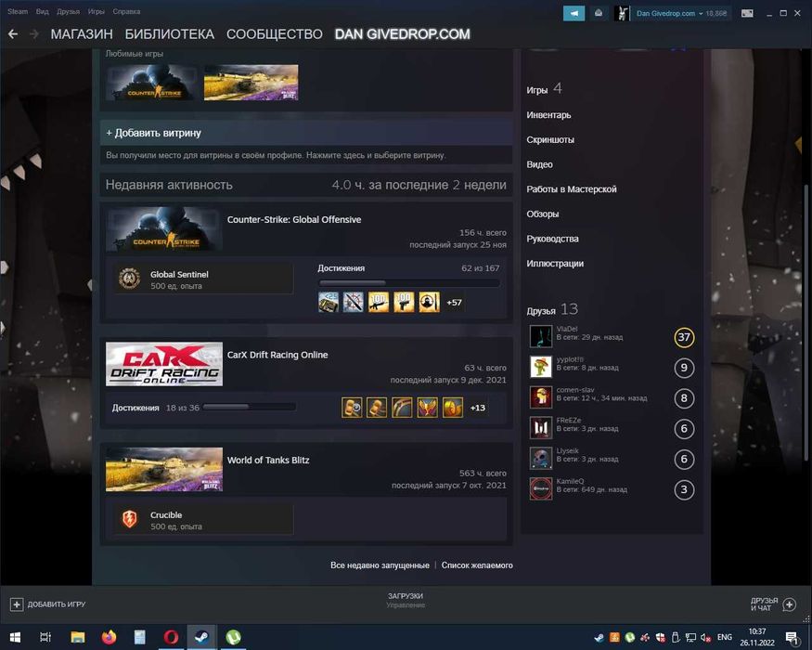Screen dimensions: 812x650
Task: Select the 100 pistol achievement icon
Action: (404, 302)
